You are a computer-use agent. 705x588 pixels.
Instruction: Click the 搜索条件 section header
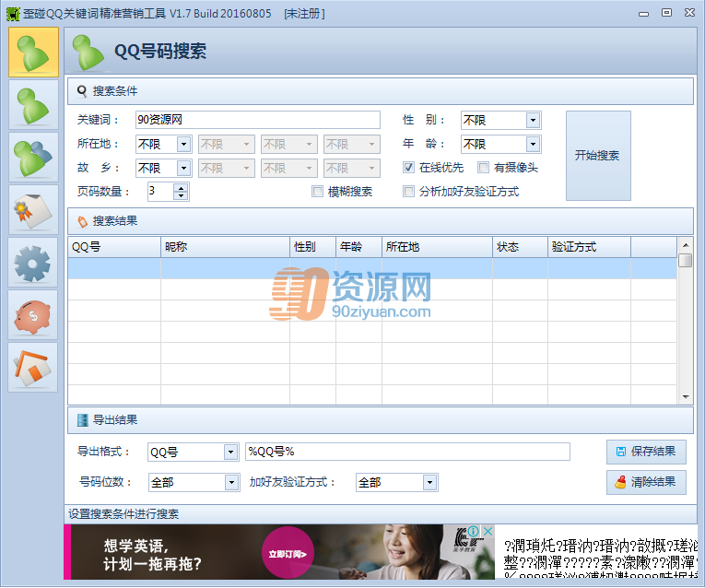pyautogui.click(x=380, y=91)
